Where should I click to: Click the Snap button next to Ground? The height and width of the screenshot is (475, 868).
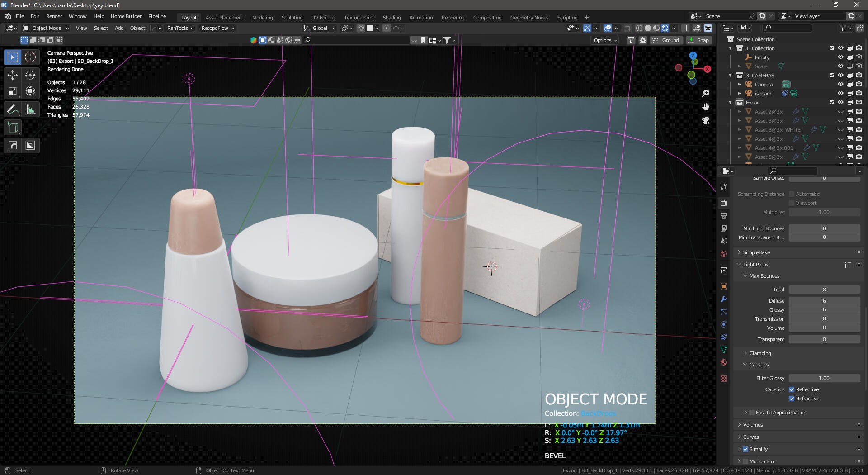tap(699, 40)
